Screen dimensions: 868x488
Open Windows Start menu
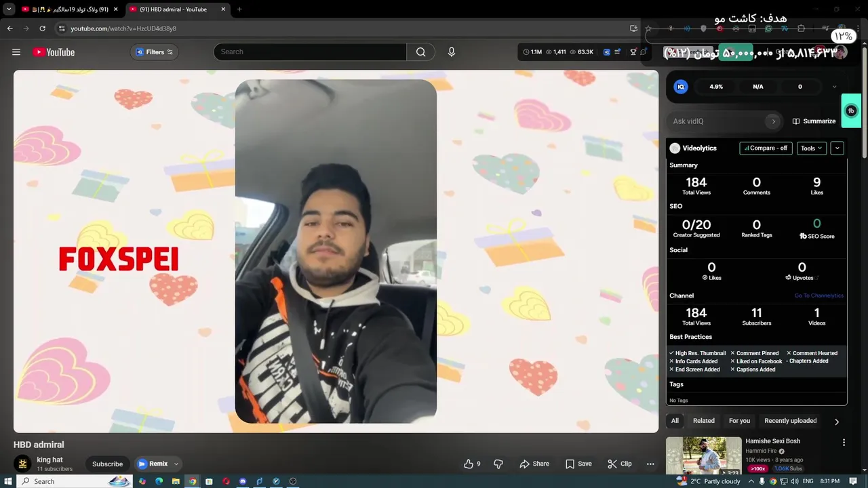pyautogui.click(x=7, y=481)
